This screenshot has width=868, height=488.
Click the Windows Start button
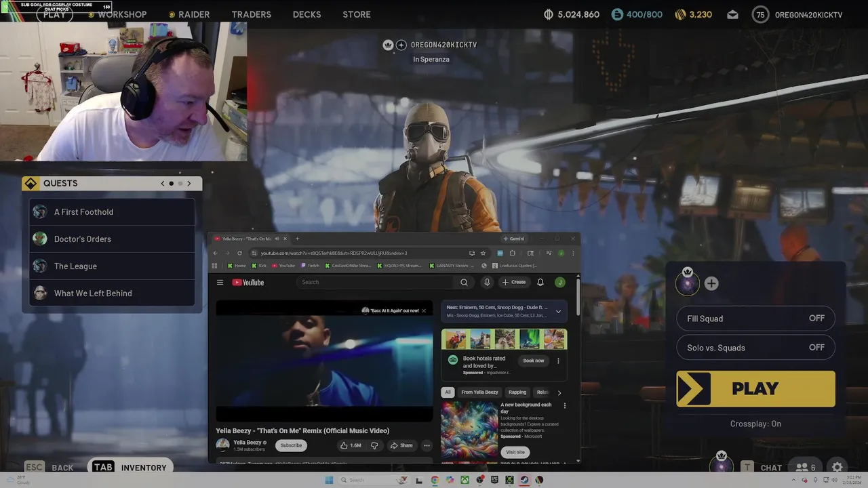coord(330,480)
